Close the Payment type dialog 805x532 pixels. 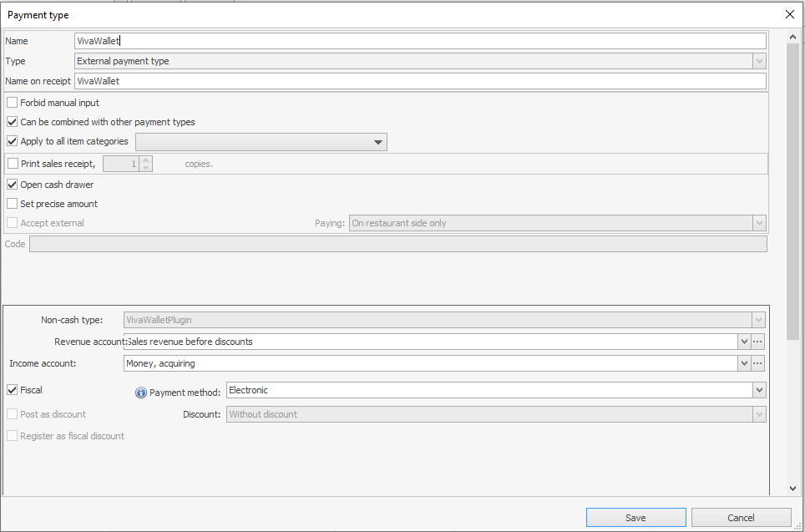point(790,14)
